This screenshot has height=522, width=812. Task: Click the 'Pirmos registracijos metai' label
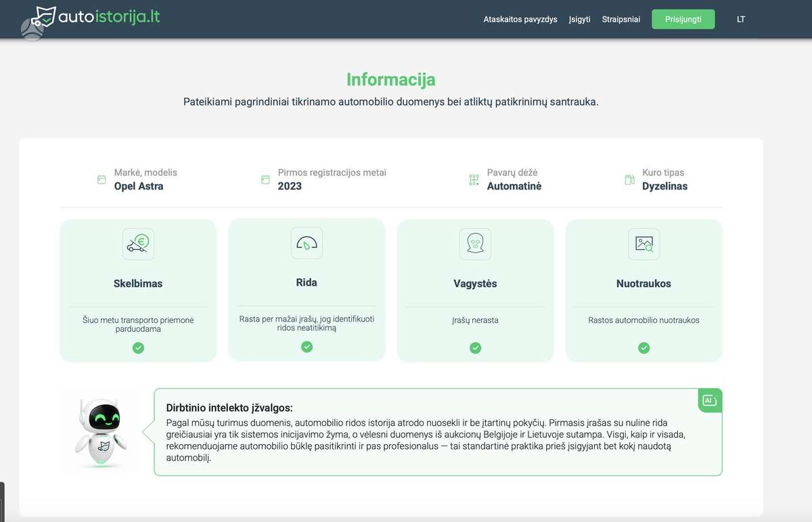(x=332, y=173)
